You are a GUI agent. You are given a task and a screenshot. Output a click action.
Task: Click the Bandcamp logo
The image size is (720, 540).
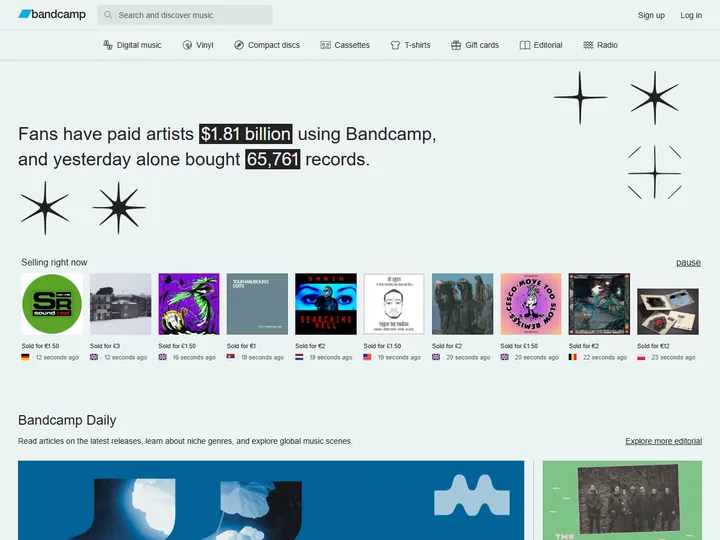52,14
